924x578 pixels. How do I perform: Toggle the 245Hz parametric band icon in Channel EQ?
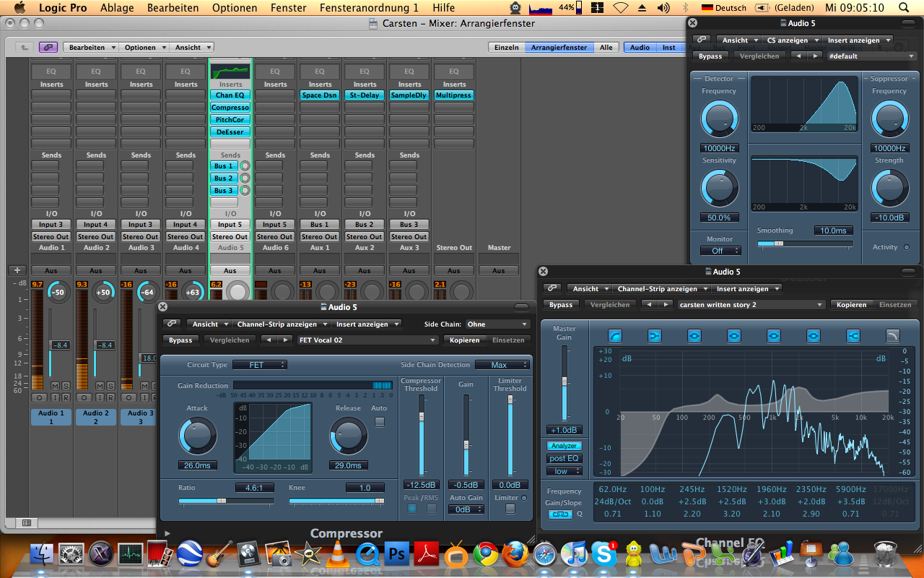[x=694, y=335]
